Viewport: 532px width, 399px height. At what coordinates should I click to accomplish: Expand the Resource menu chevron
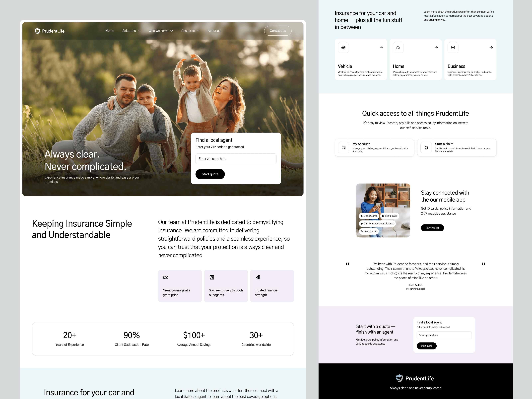(198, 31)
